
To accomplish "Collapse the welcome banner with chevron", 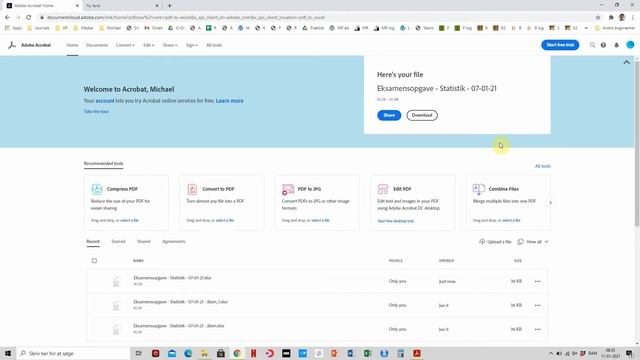I will pos(627,62).
